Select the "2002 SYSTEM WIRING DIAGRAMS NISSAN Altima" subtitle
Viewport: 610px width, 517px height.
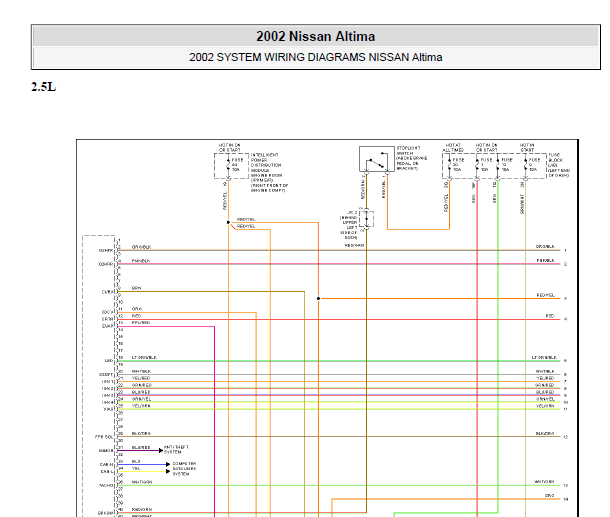(316, 58)
